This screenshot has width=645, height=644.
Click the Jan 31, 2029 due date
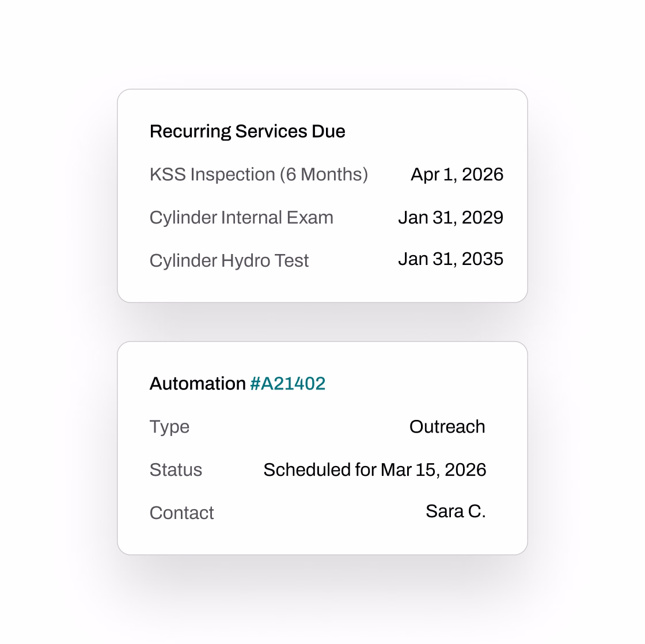click(x=451, y=217)
